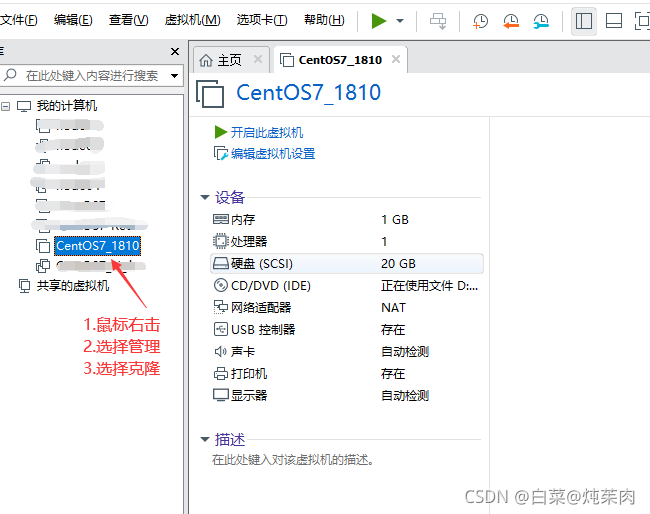
Task: Select the 声卡 device row
Action: [347, 352]
